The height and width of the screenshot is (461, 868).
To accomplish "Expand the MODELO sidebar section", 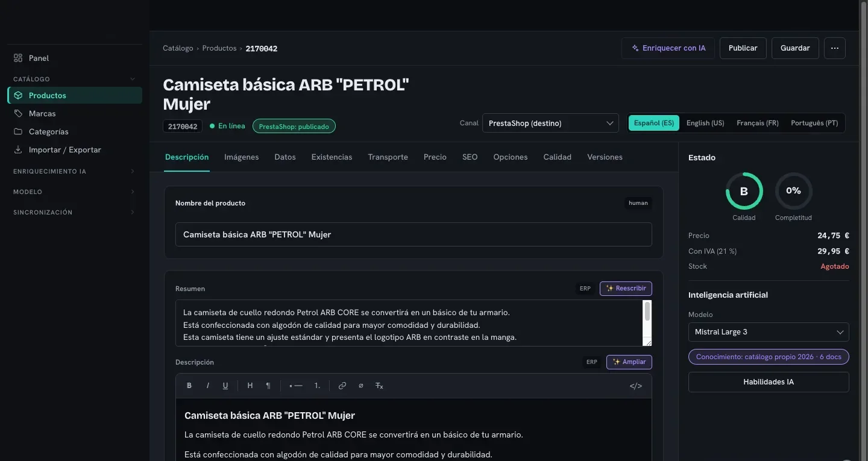I will 133,192.
